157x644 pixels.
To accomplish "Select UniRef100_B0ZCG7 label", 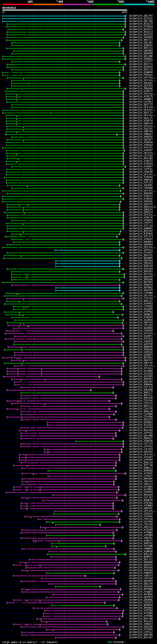I will 141,29.
